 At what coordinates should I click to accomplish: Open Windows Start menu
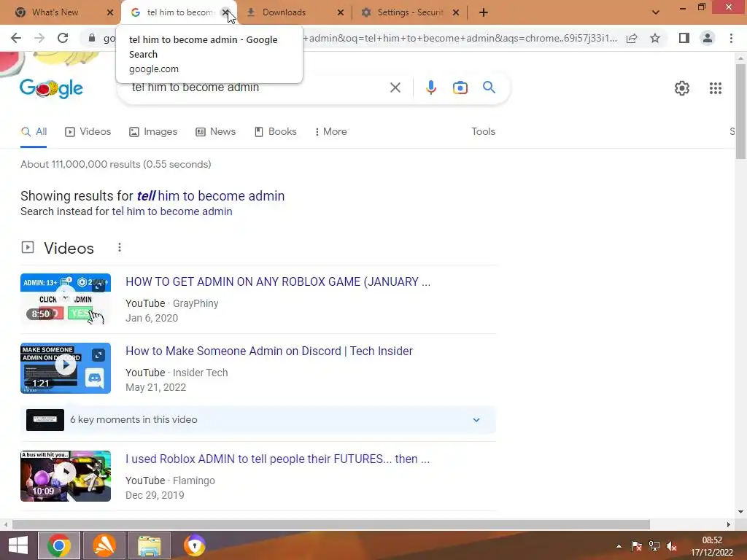18,545
